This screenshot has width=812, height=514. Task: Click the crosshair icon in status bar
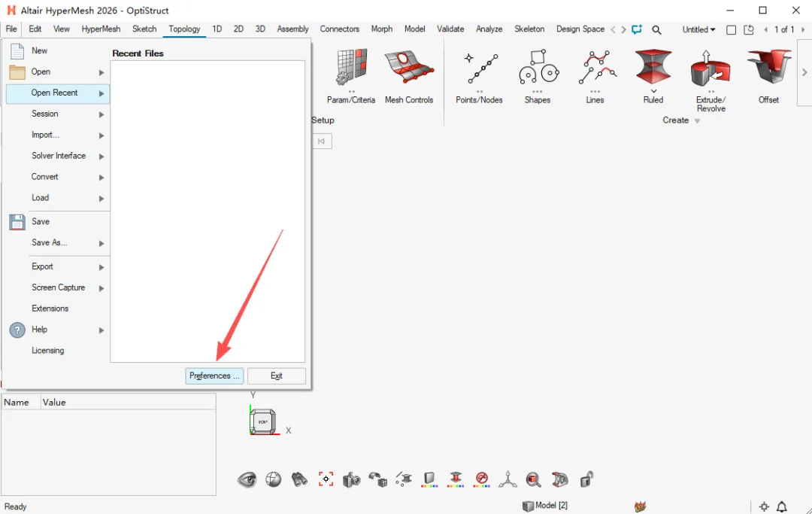pos(764,506)
